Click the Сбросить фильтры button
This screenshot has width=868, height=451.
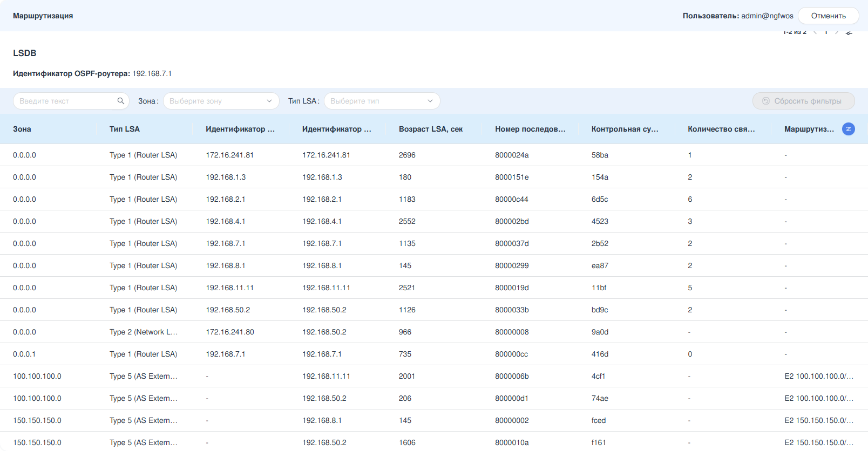[804, 101]
